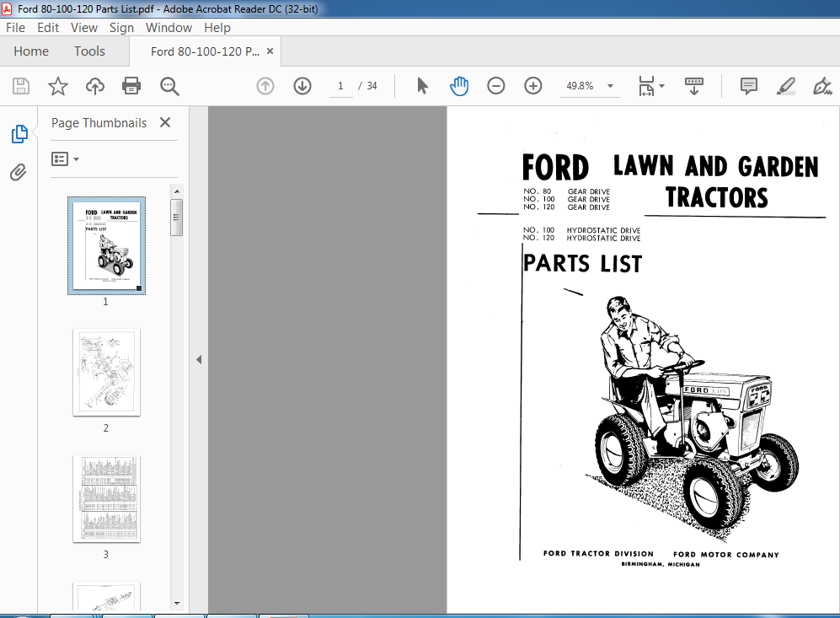Viewport: 840px width, 618px height.
Task: Open Attachments paperclip panel
Action: tap(19, 173)
